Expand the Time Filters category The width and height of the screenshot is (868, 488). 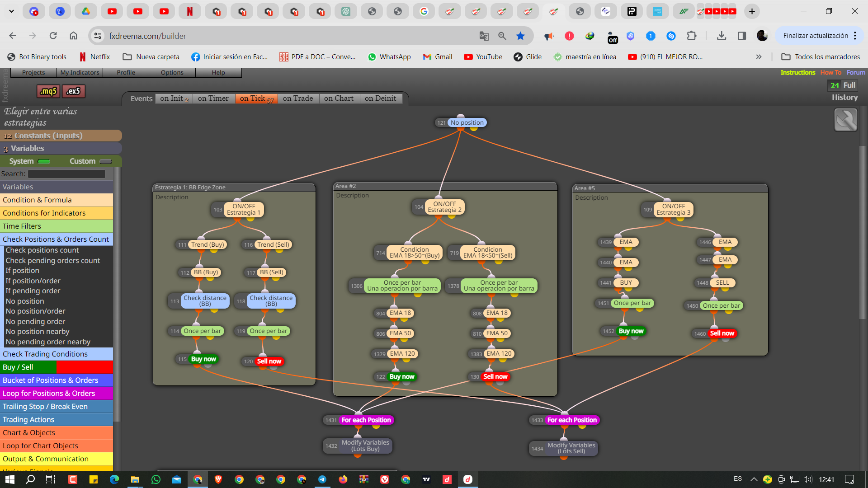pos(57,226)
